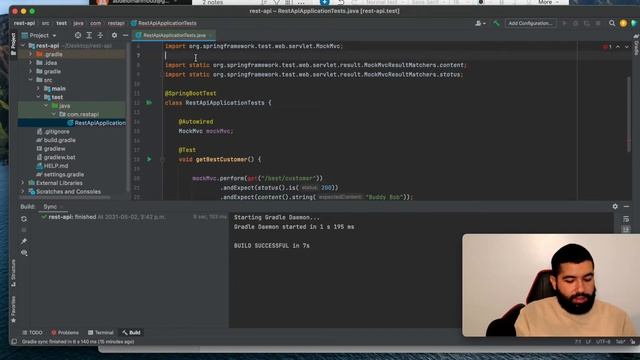Click src breadcrumb in navigation bar
Image resolution: width=640 pixels, height=360 pixels.
click(x=45, y=23)
